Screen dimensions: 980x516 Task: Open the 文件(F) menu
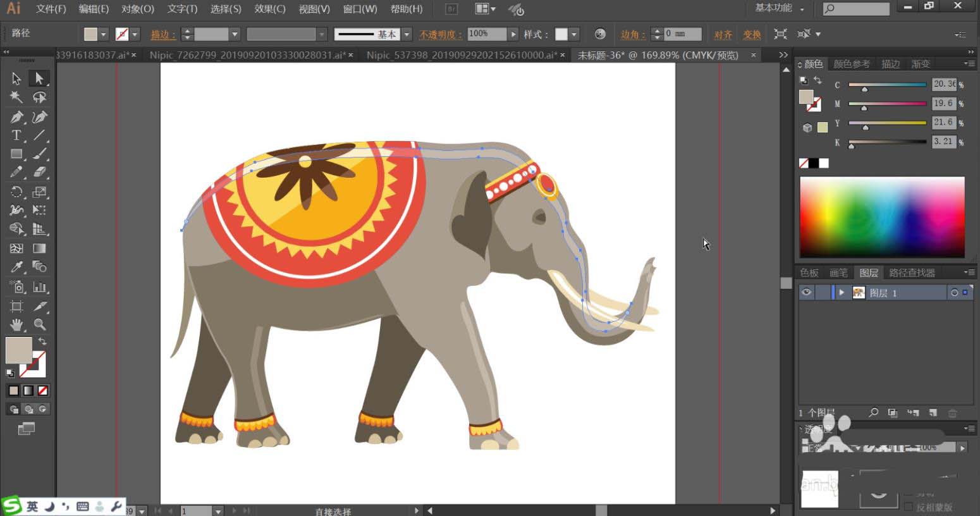coord(51,9)
